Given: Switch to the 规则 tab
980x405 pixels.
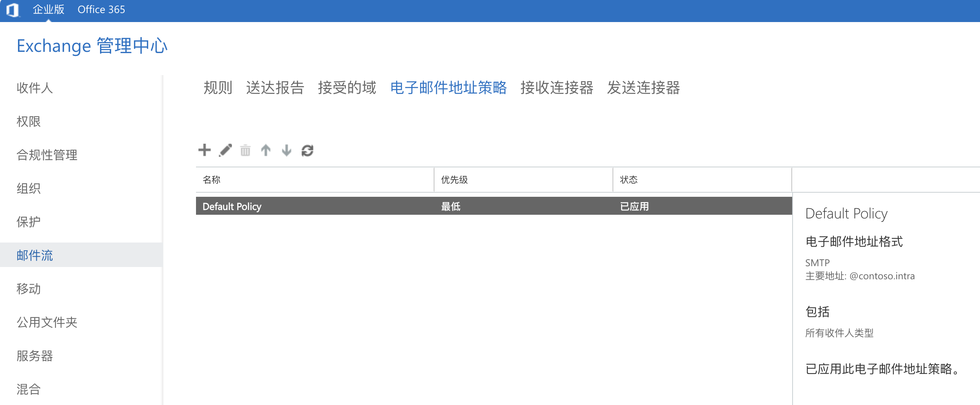Looking at the screenshot, I should click(x=218, y=87).
